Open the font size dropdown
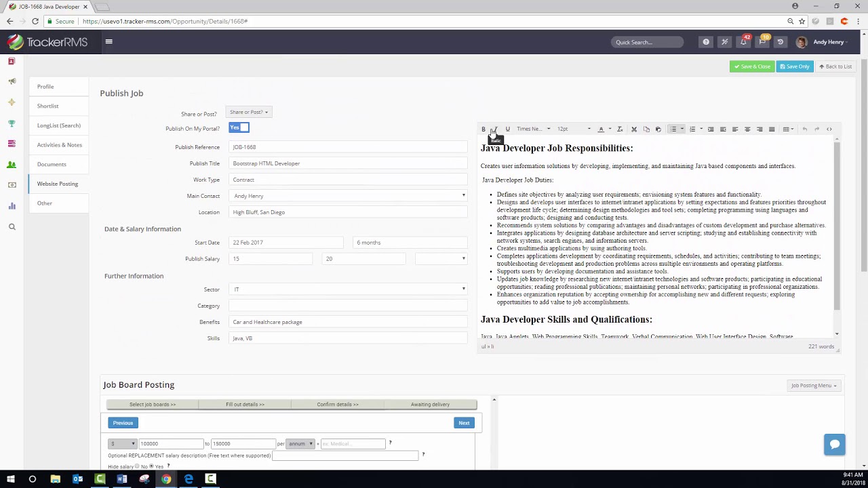The image size is (868, 488). point(574,129)
